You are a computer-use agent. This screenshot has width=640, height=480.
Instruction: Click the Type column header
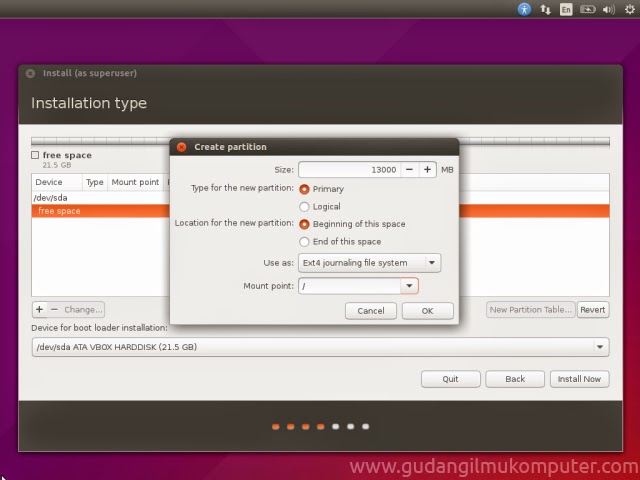click(95, 182)
